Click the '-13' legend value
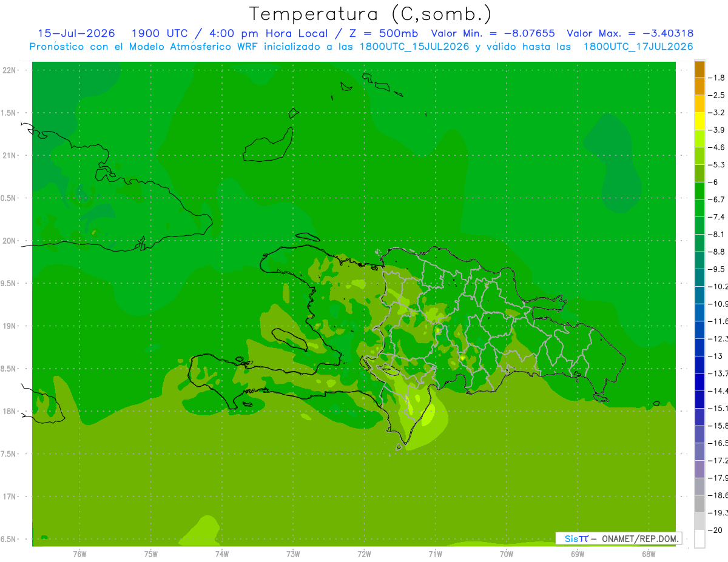Screen dimensions: 728x562 pyautogui.click(x=715, y=356)
